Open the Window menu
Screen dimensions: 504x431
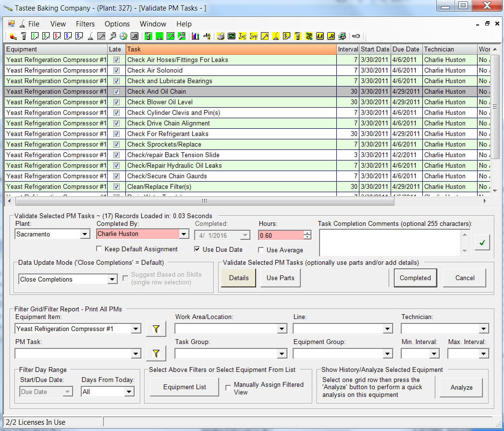153,24
